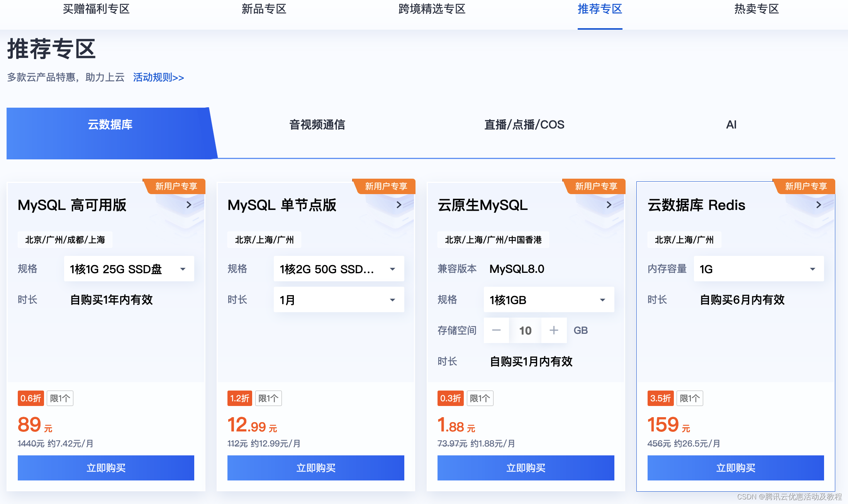This screenshot has height=504, width=848.
Task: Open the 1核1GB spec dropdown
Action: tap(549, 299)
